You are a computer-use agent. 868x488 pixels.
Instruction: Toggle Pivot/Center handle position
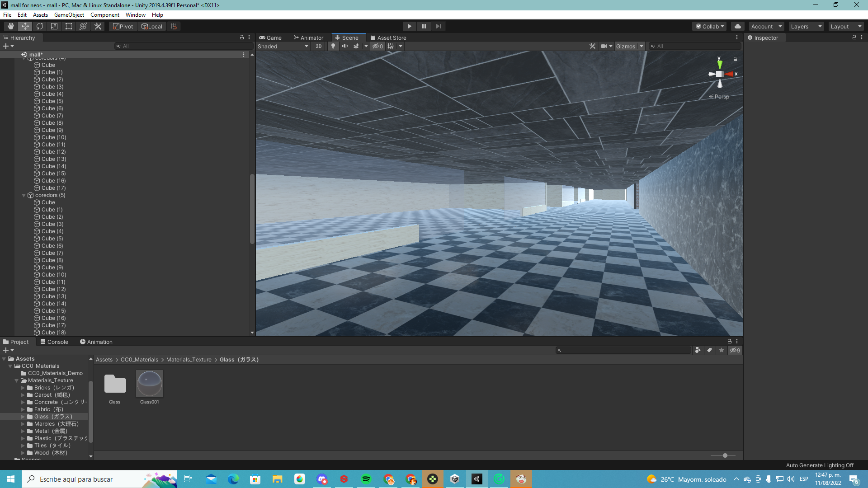pos(123,26)
